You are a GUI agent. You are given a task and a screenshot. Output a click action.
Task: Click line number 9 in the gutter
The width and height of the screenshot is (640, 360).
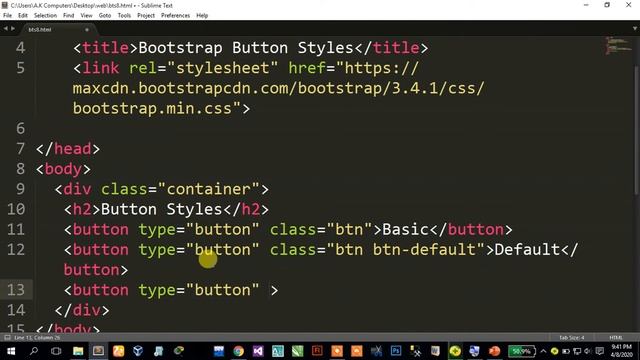20,189
